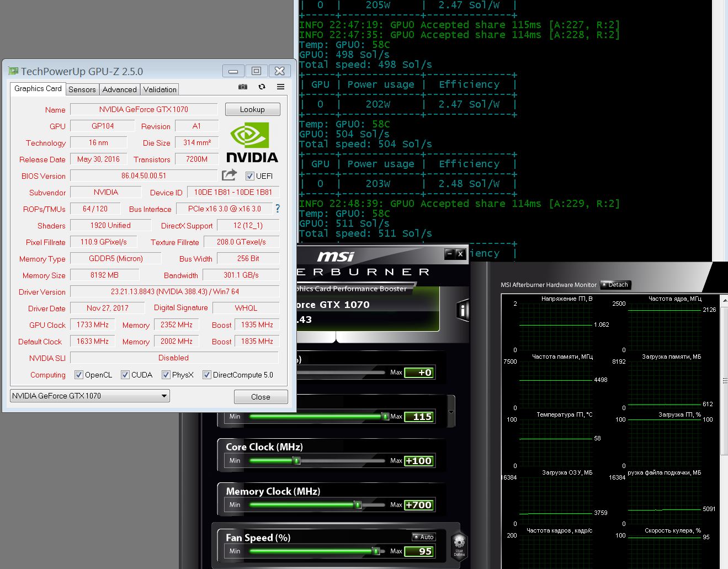728x569 pixels.
Task: Click the Memory Size 8192 MB field
Action: click(x=105, y=275)
